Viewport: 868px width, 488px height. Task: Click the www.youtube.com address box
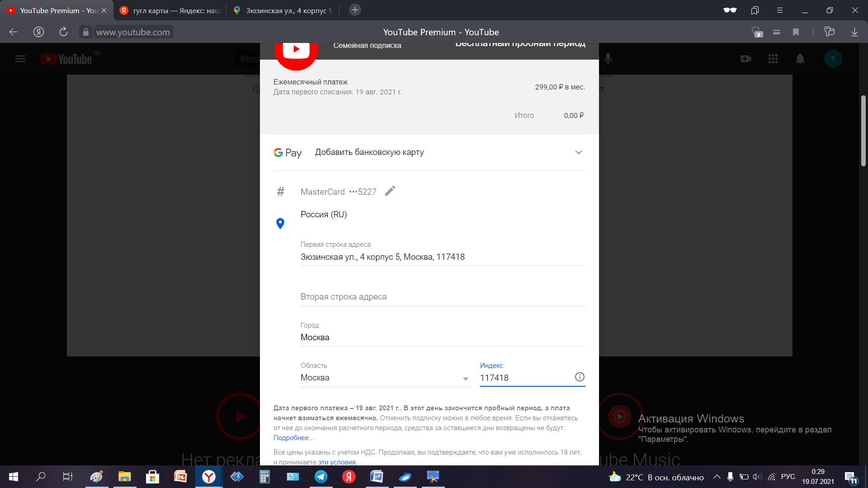(x=133, y=32)
